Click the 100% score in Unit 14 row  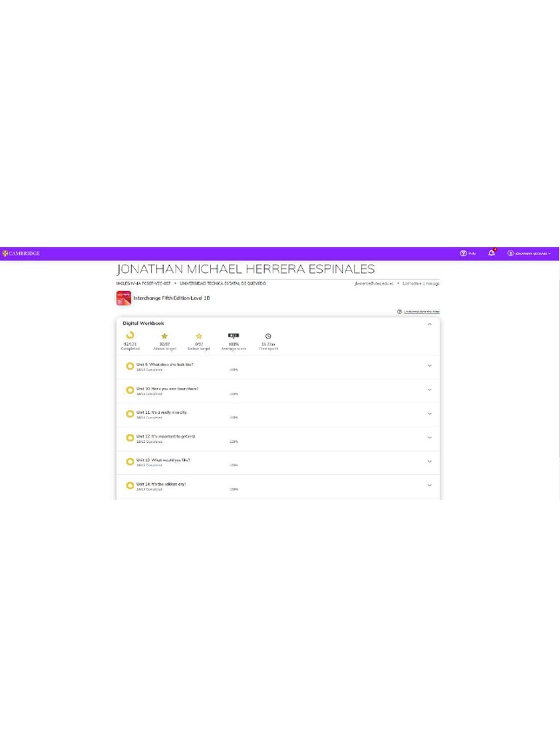[x=233, y=489]
